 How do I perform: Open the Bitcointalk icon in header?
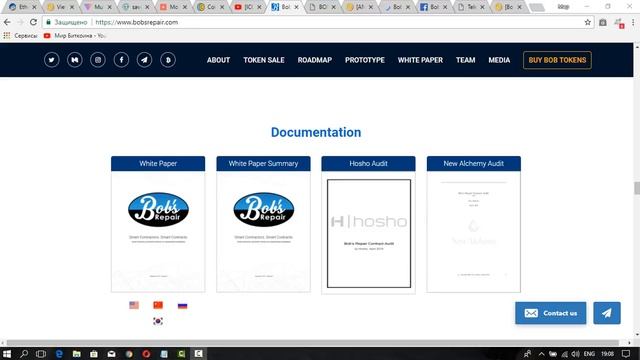pyautogui.click(x=168, y=60)
